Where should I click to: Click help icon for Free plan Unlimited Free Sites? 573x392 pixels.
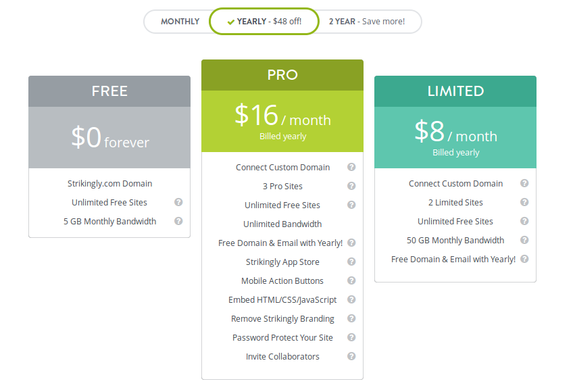178,202
